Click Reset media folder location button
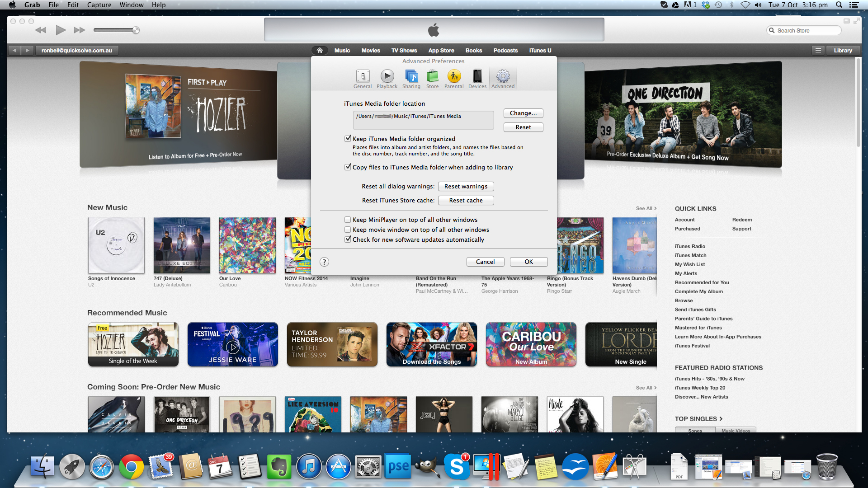This screenshot has height=488, width=868. click(524, 127)
